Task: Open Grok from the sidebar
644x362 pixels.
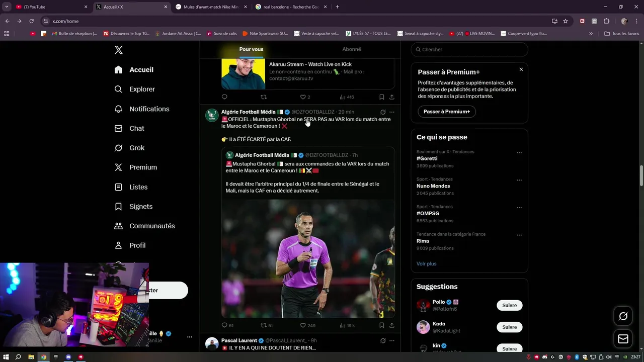Action: pyautogui.click(x=129, y=148)
